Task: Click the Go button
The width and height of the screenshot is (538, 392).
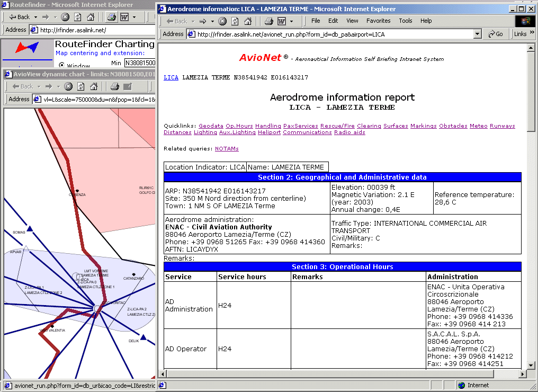Action: 496,34
